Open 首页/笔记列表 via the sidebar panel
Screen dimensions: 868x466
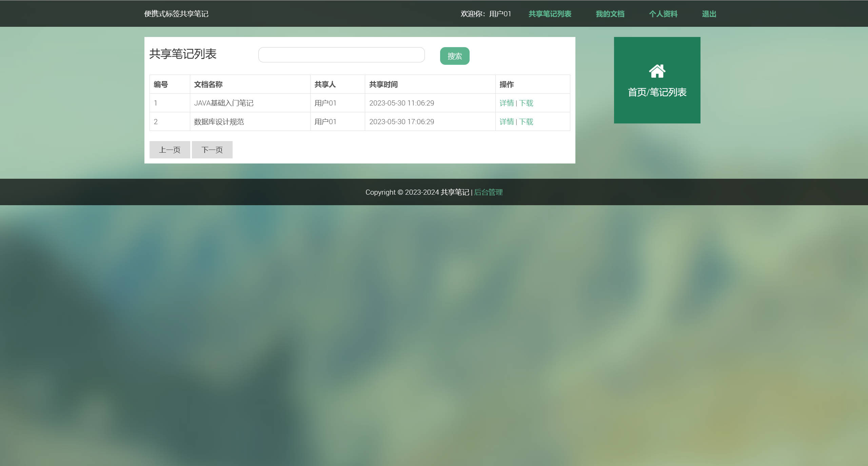click(x=658, y=91)
